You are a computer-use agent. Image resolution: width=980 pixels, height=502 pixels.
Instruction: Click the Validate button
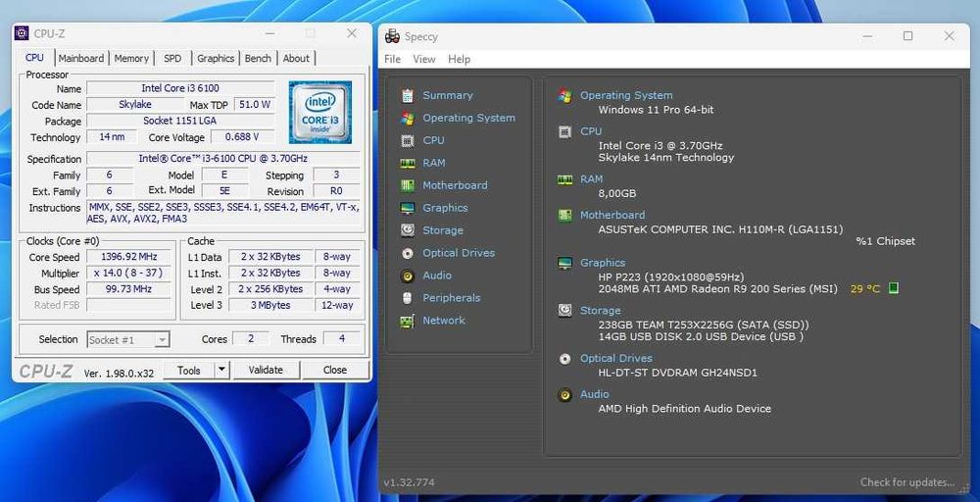click(267, 370)
